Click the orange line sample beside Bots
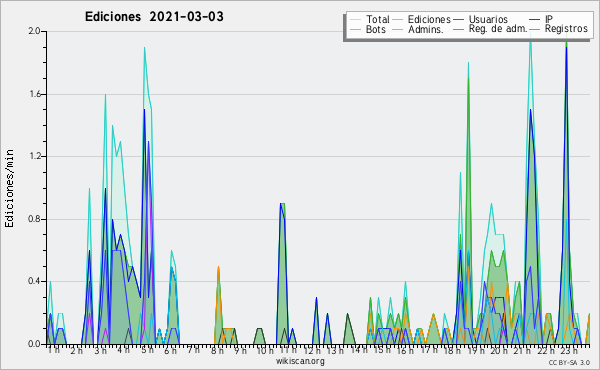 click(x=355, y=29)
